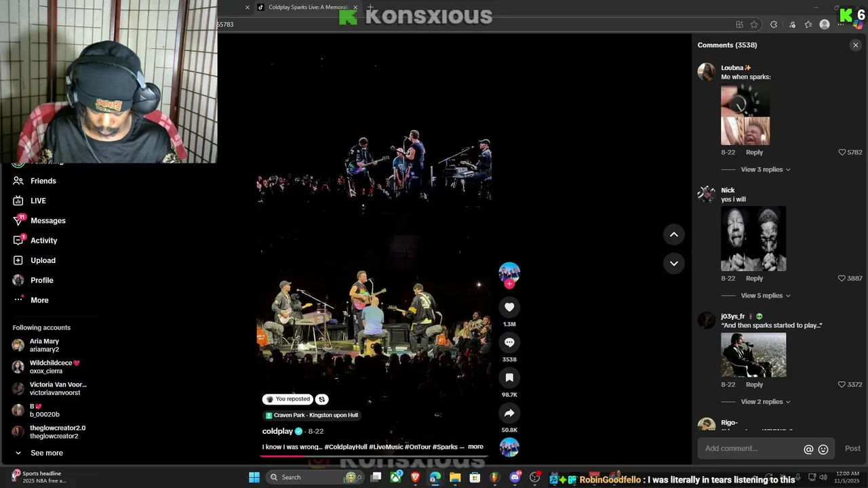Open Loubna's profile avatar

[707, 72]
